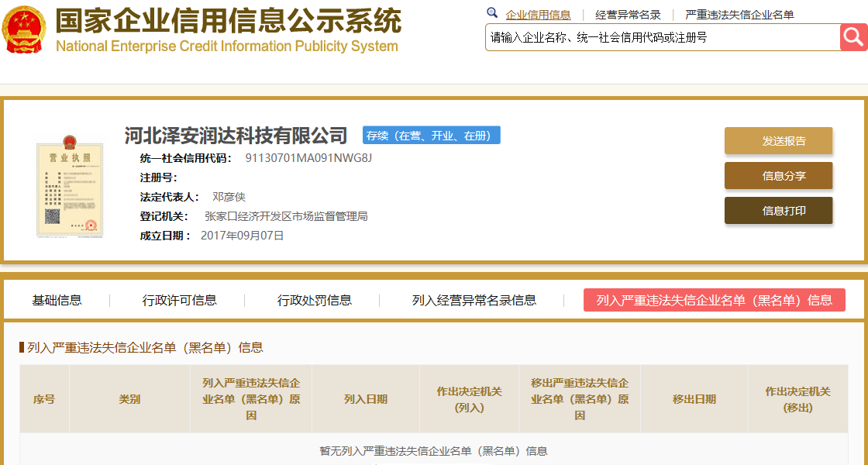Click the national emblem logo
Image resolution: width=868 pixels, height=465 pixels.
(24, 29)
